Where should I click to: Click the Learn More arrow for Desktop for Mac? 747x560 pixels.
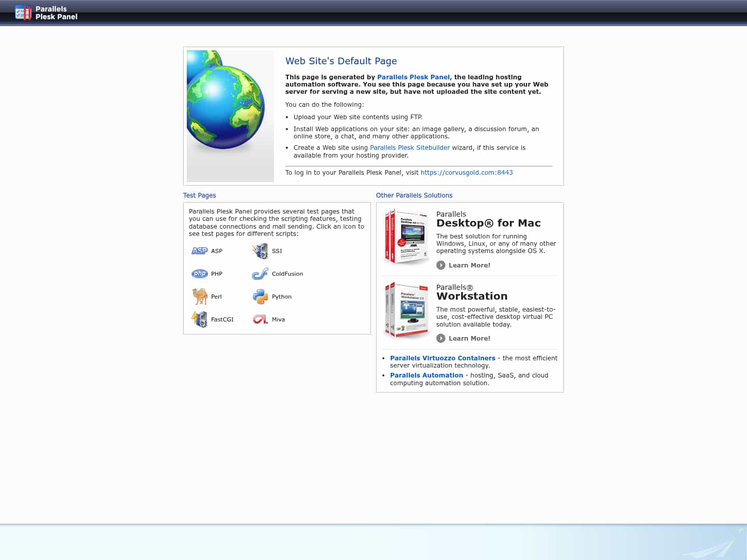coord(441,265)
